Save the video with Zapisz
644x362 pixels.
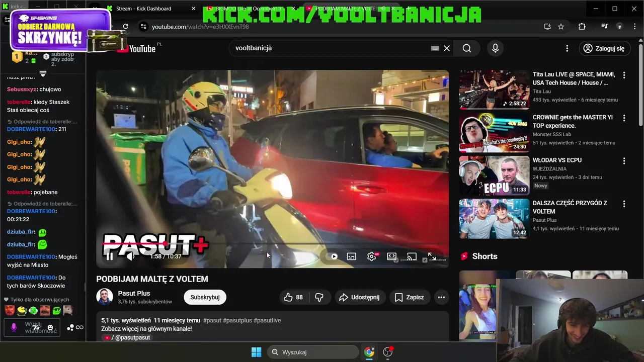pos(409,297)
